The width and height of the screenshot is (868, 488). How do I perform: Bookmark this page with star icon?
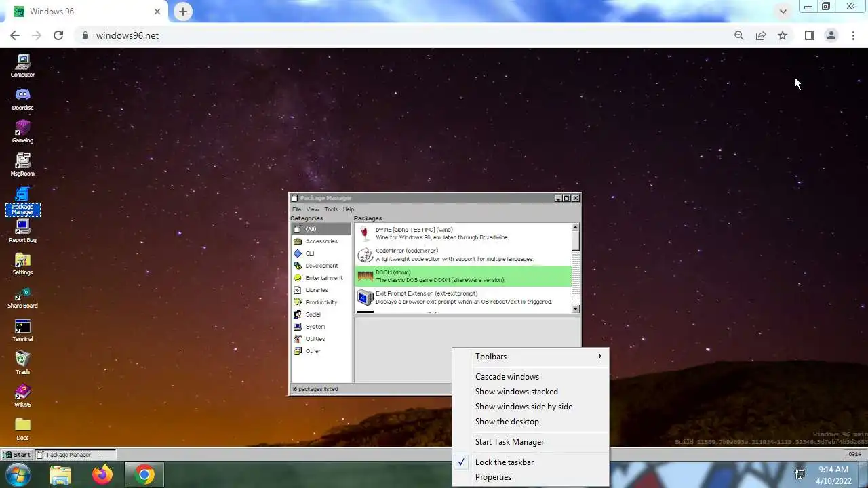[783, 35]
